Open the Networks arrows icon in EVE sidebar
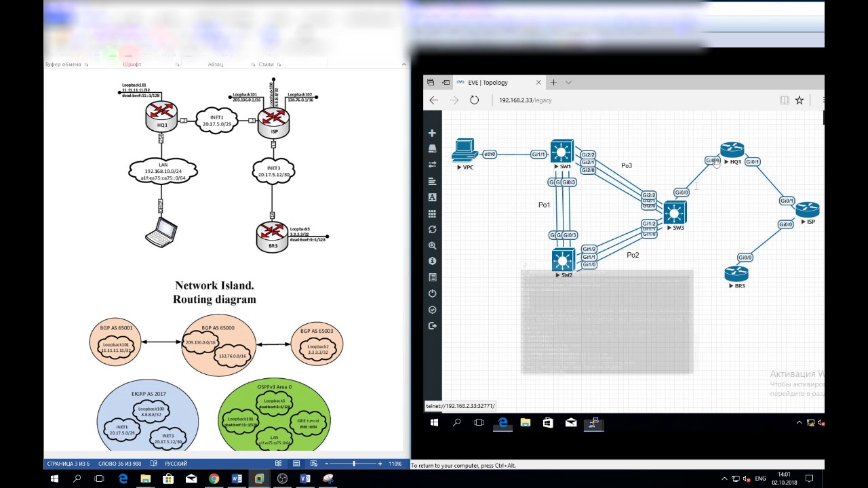The width and height of the screenshot is (868, 488). point(433,165)
